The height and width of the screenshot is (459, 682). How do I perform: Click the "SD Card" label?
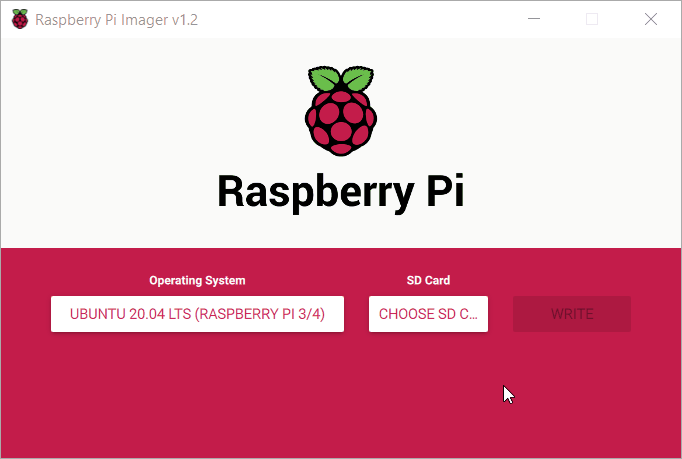(428, 280)
